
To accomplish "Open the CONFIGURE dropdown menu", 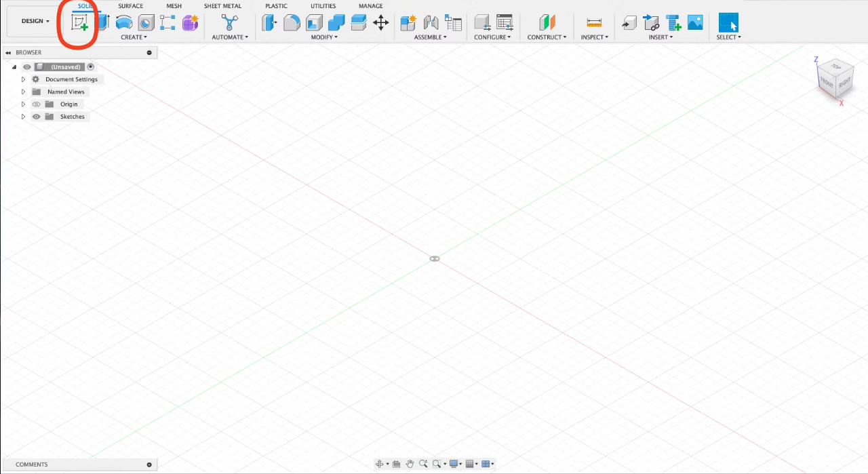I will click(x=493, y=37).
